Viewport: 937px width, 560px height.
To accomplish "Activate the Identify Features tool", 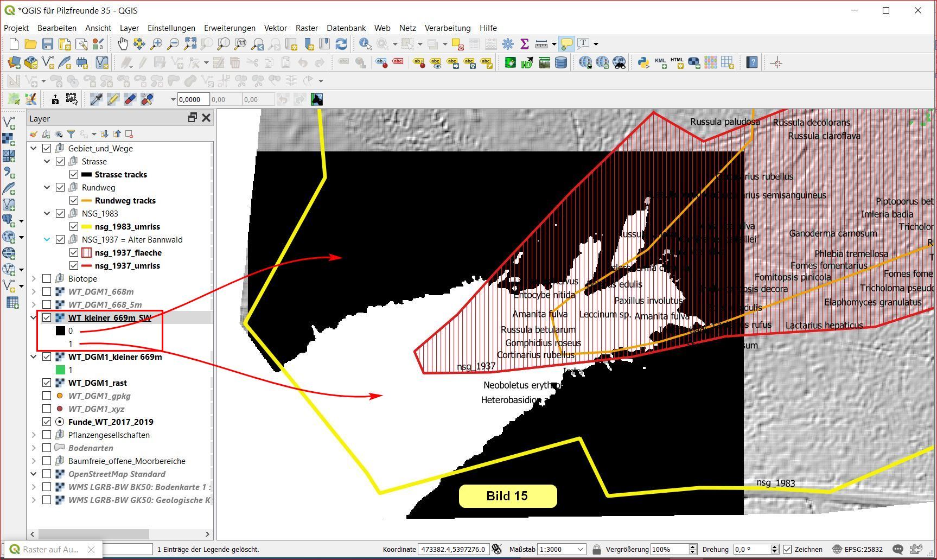I will [x=365, y=44].
